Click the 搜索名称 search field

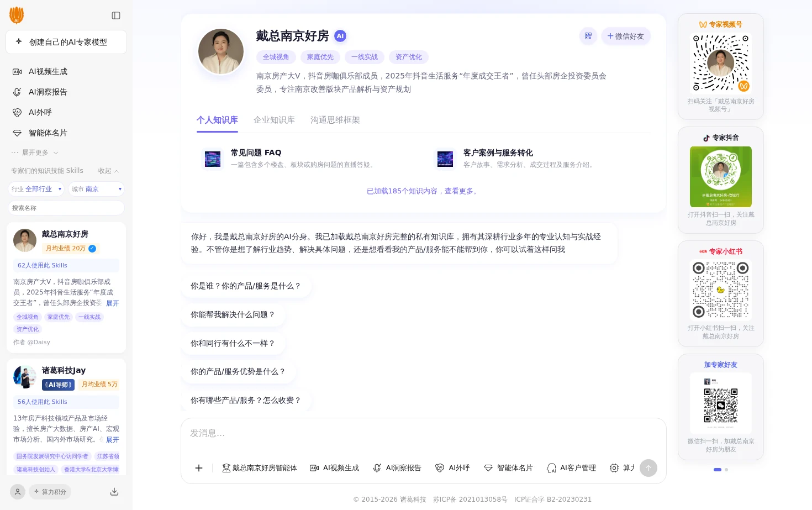click(x=66, y=208)
